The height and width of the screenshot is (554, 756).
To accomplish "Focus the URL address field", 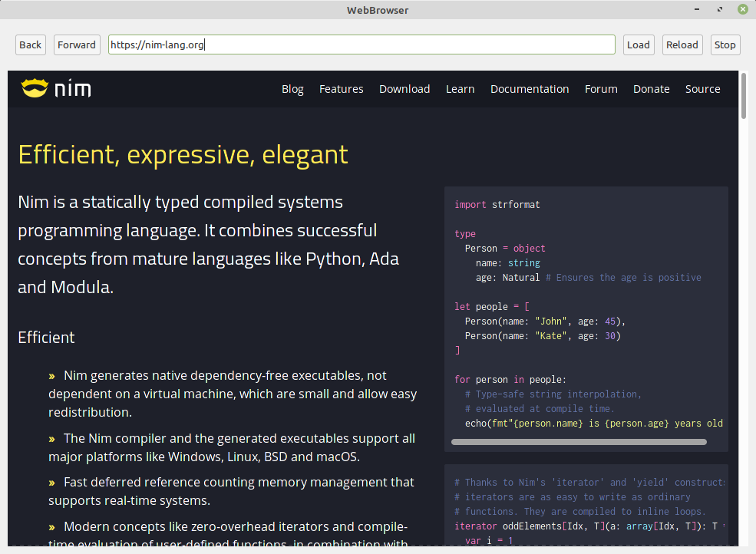I will (x=361, y=45).
